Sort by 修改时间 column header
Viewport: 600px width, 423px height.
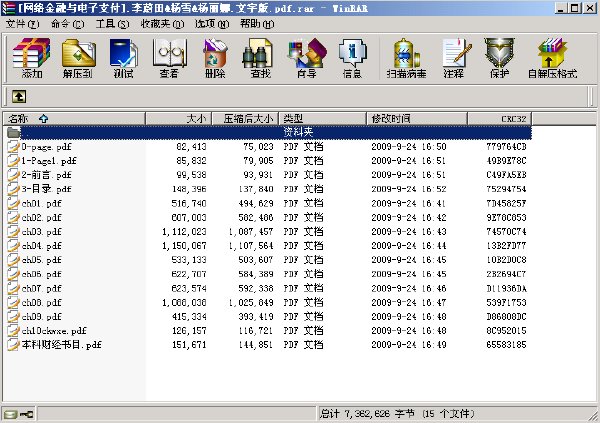[417, 119]
